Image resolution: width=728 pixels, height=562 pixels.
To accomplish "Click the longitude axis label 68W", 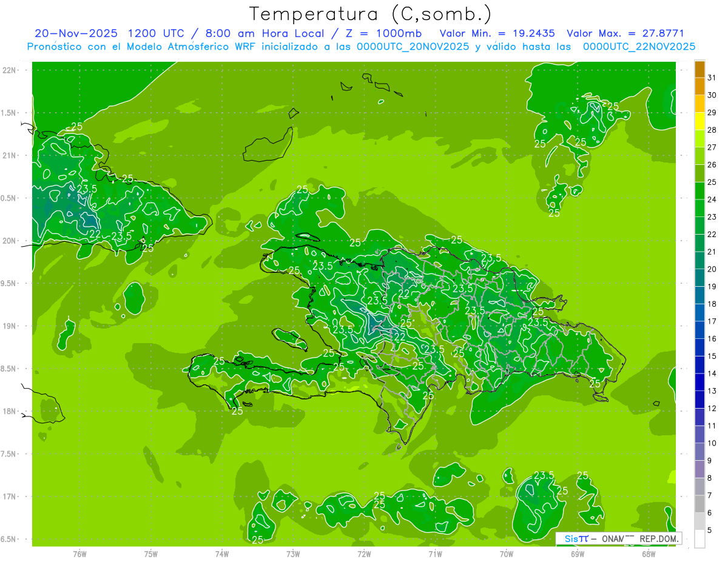I will click(649, 554).
